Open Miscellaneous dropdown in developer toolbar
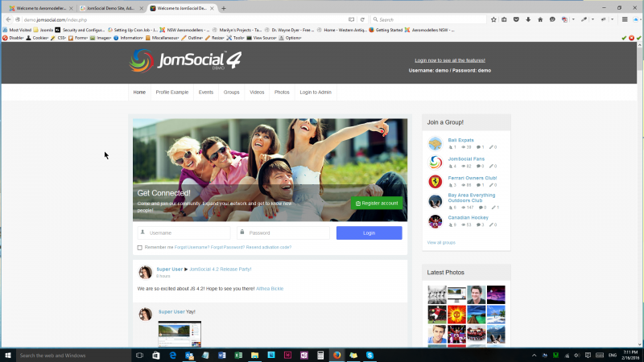This screenshot has height=362, width=644. (x=163, y=38)
